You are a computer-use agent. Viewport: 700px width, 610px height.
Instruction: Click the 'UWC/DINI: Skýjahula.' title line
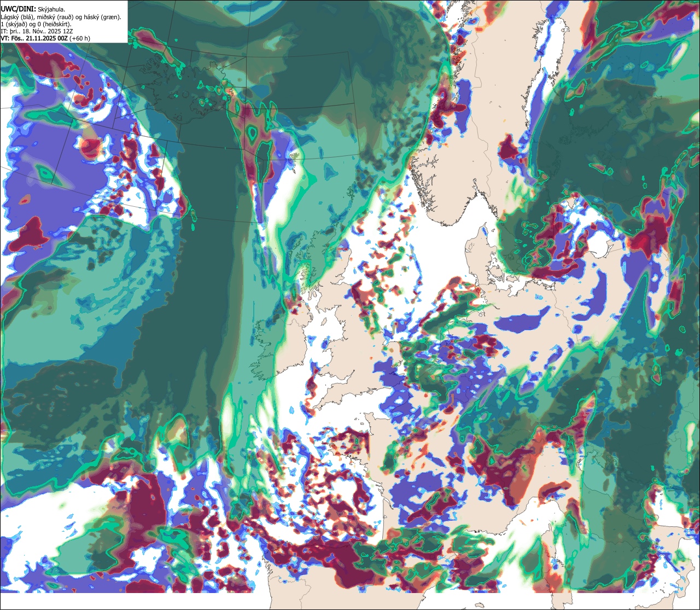pos(33,9)
